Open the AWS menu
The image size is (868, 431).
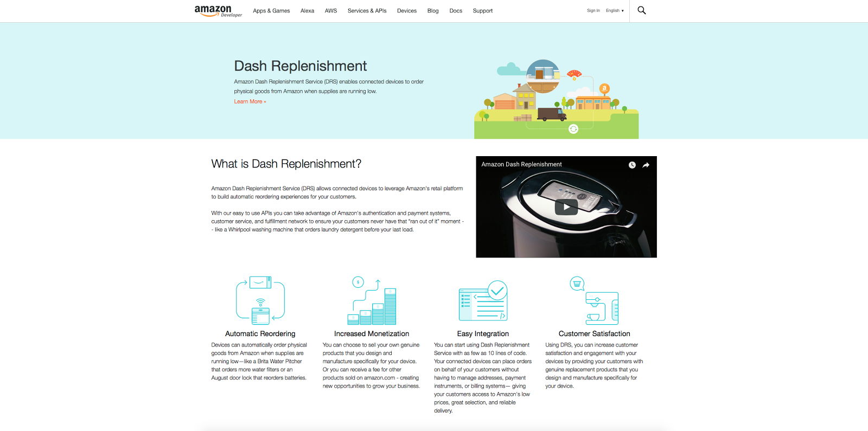click(331, 11)
